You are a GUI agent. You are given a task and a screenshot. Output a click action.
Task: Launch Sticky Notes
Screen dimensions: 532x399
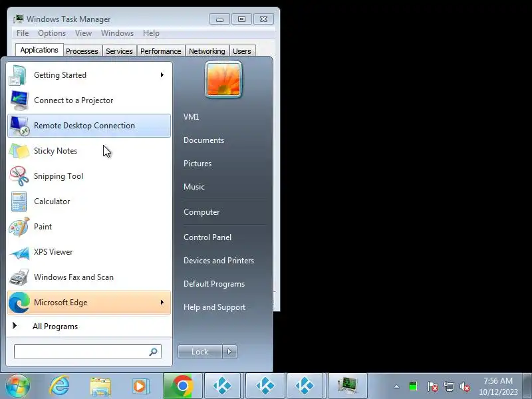pos(89,151)
